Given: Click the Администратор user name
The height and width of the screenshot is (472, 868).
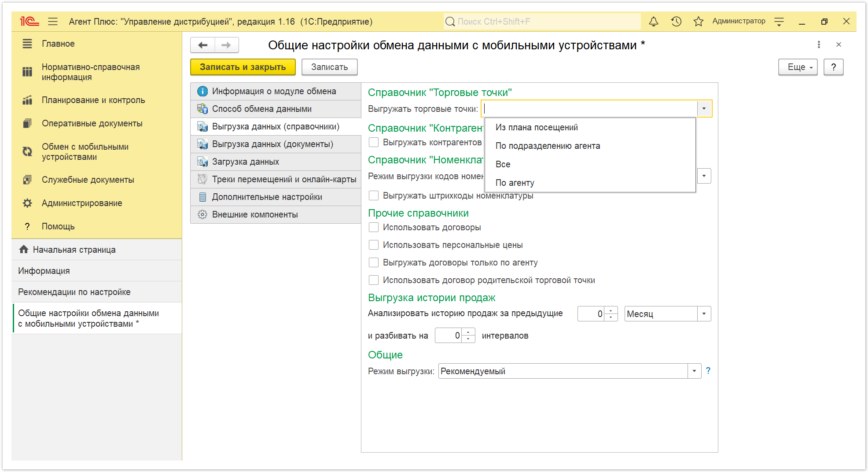Looking at the screenshot, I should pyautogui.click(x=739, y=21).
